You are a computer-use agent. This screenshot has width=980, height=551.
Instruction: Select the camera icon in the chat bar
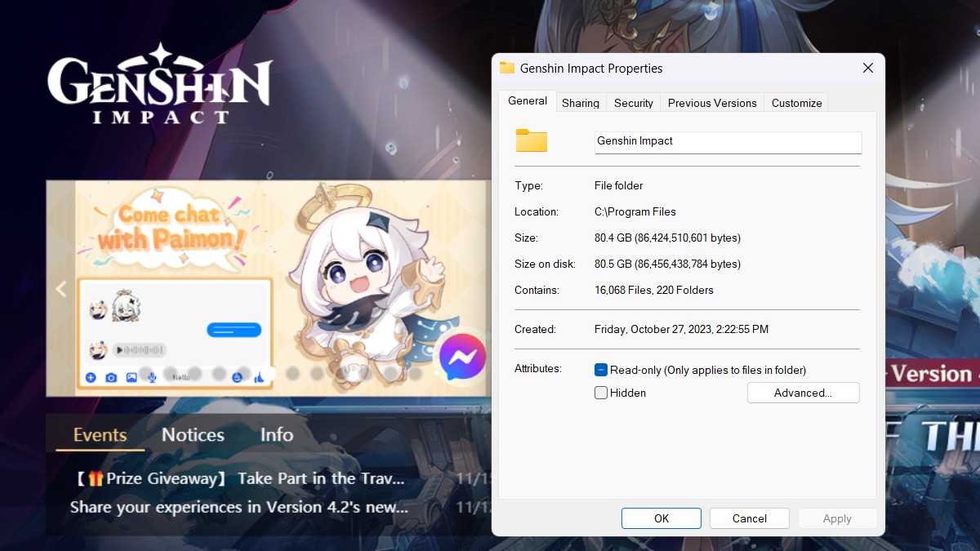coord(111,378)
